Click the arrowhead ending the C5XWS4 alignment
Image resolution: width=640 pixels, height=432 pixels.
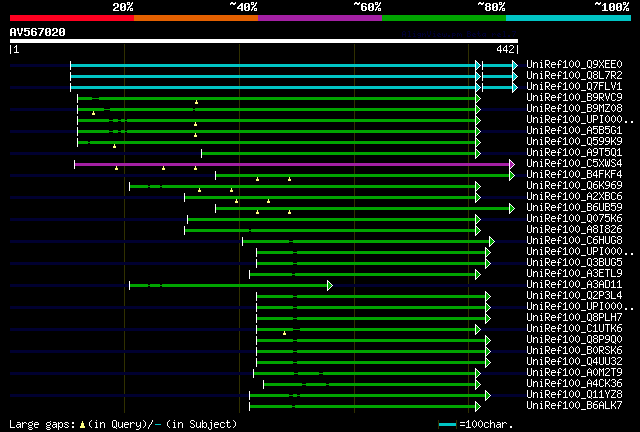[512, 164]
